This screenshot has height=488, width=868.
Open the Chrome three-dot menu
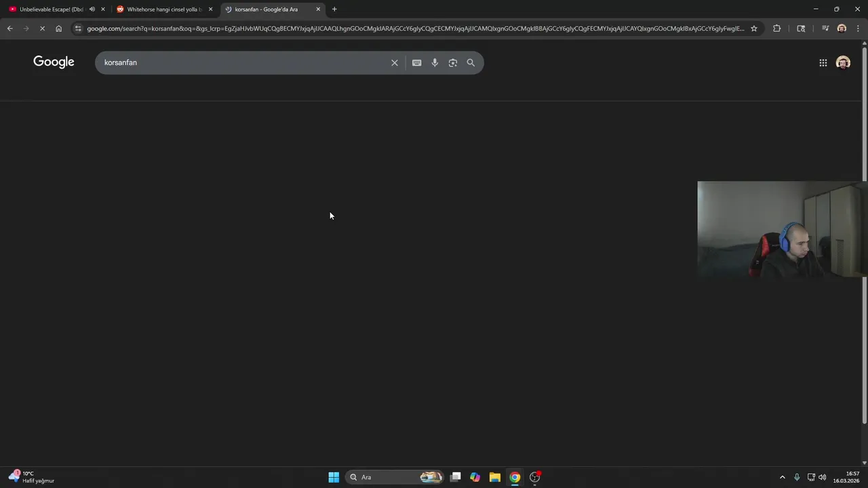click(x=858, y=28)
